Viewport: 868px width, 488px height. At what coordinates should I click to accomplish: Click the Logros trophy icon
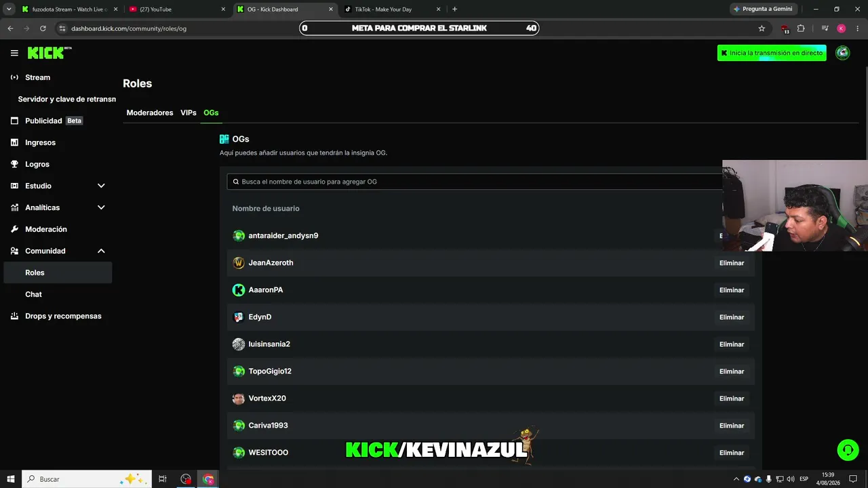[14, 164]
